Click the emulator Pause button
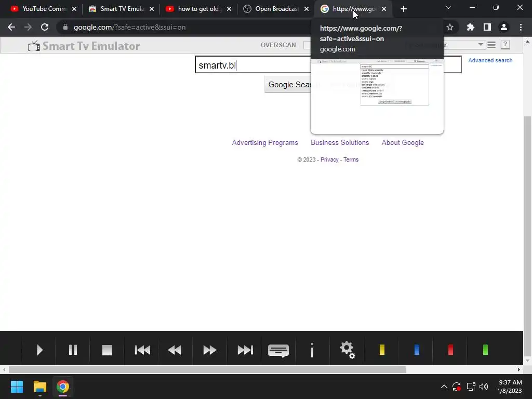Viewport: 532px width, 399px height. pos(73,350)
